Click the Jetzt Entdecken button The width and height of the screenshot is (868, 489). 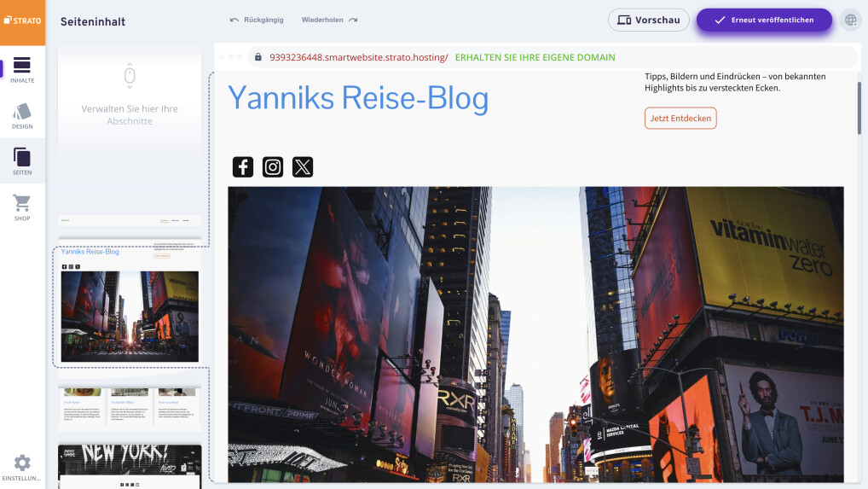[x=680, y=119]
